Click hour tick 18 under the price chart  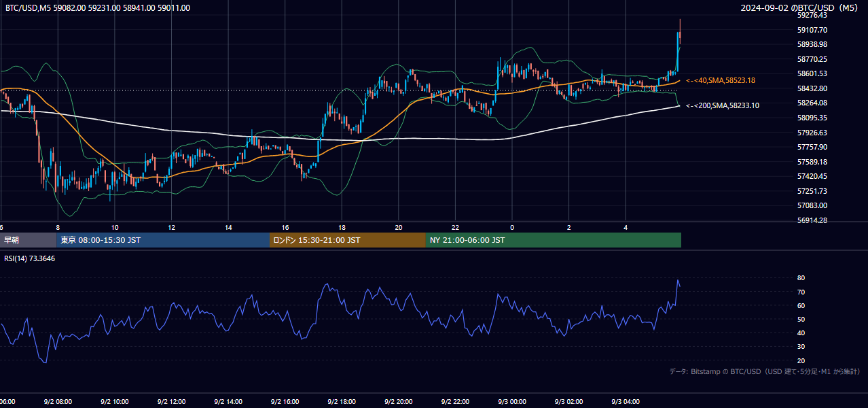pos(342,227)
